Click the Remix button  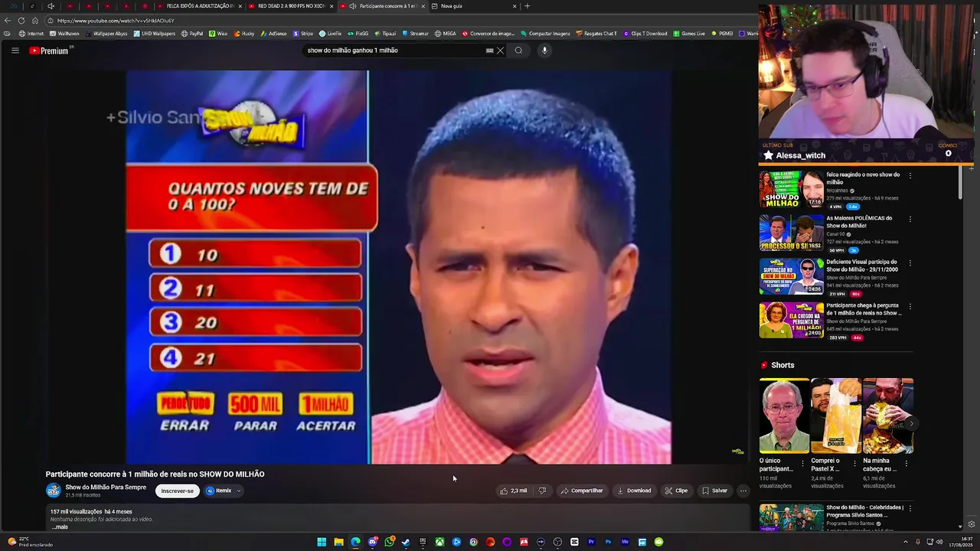coord(219,491)
